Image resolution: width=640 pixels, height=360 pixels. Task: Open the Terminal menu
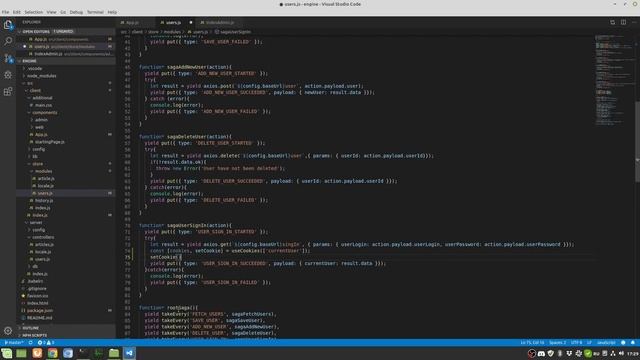click(95, 12)
